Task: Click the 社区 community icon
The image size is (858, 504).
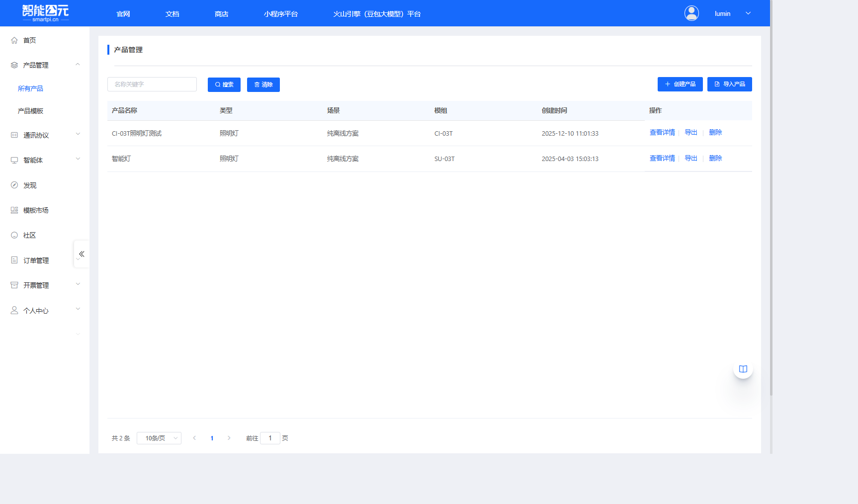Action: pos(14,235)
